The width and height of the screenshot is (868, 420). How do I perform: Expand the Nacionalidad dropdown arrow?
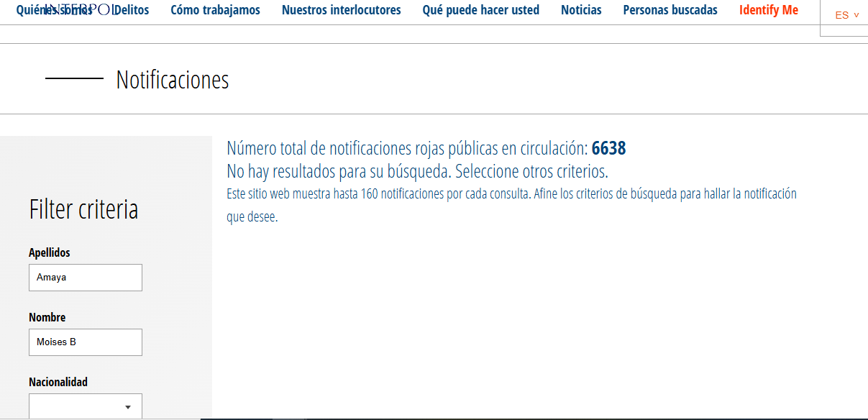[127, 407]
